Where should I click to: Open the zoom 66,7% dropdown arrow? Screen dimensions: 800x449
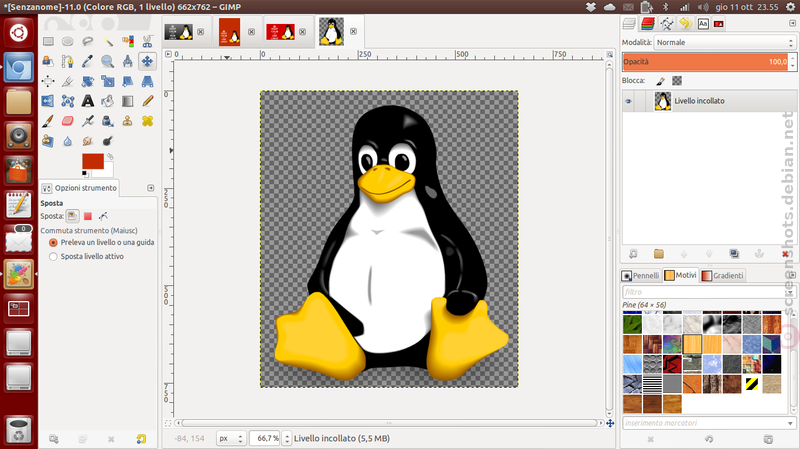(287, 438)
